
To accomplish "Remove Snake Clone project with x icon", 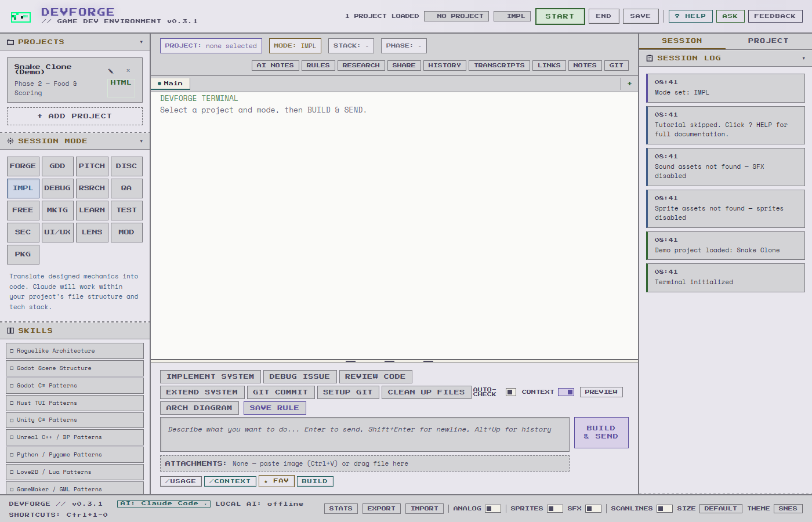I will [128, 71].
